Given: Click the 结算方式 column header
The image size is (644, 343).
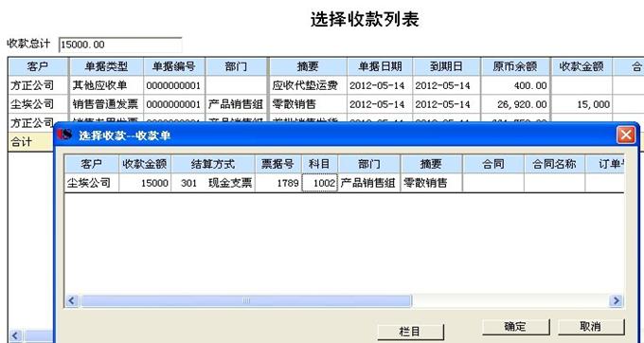Looking at the screenshot, I should pyautogui.click(x=213, y=164).
